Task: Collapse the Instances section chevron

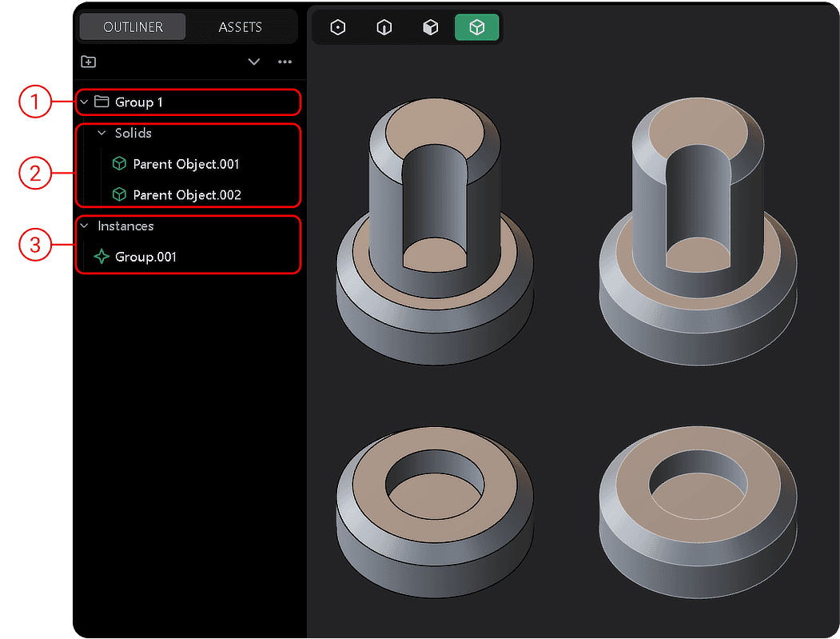Action: (85, 226)
